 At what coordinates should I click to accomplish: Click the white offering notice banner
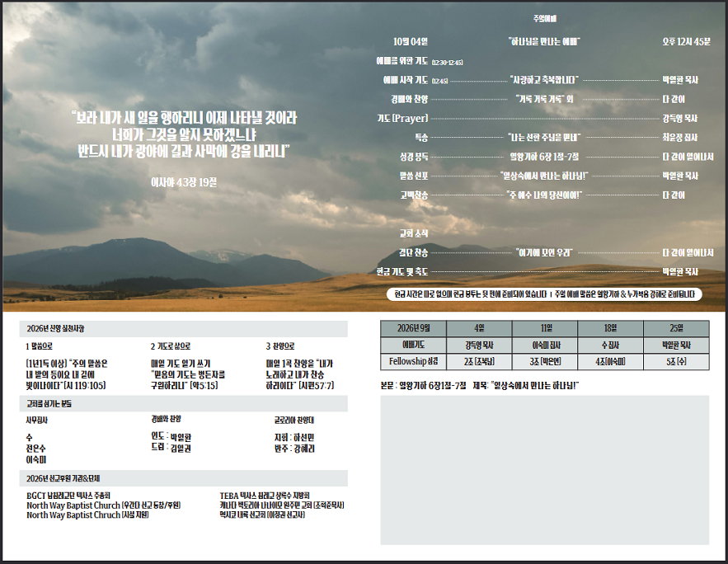(544, 294)
